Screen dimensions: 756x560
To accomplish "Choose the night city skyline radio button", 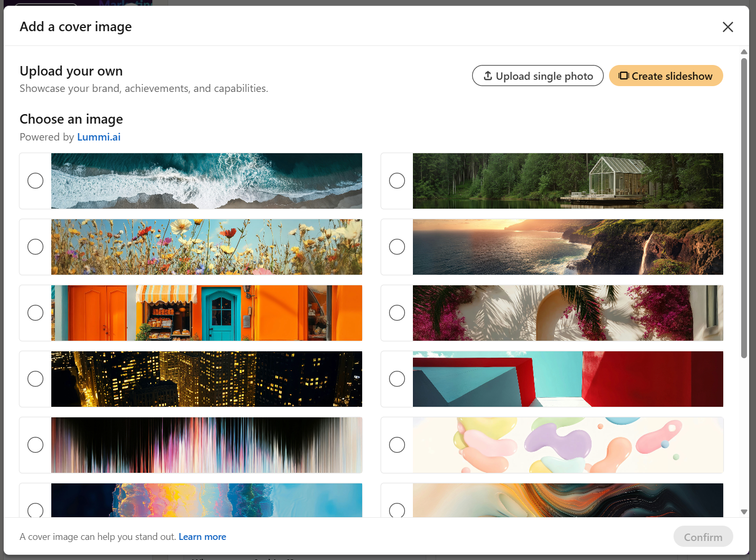I will [35, 379].
